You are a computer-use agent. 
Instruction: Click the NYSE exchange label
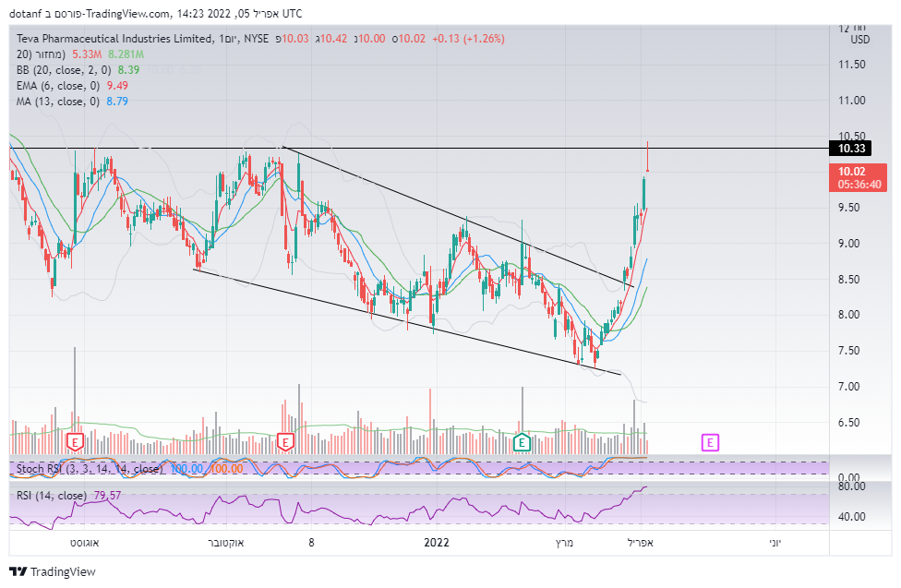click(x=257, y=39)
